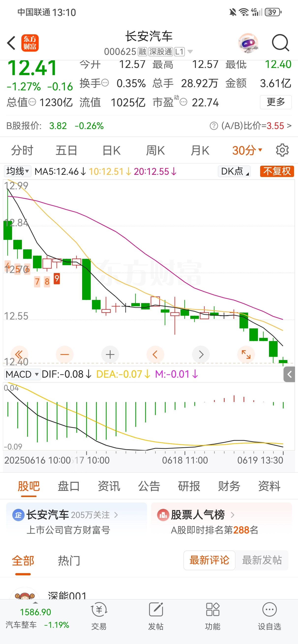
Task: Zoom out chart with minus button
Action: click(65, 354)
